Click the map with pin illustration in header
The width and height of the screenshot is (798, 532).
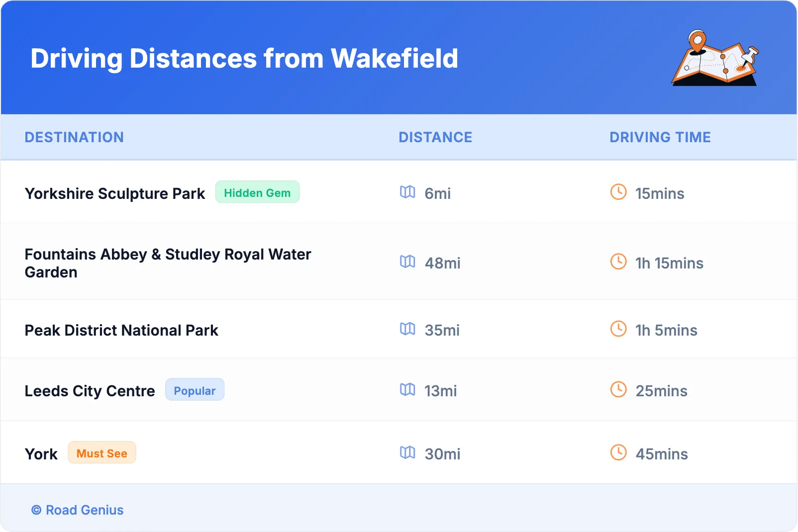click(715, 58)
